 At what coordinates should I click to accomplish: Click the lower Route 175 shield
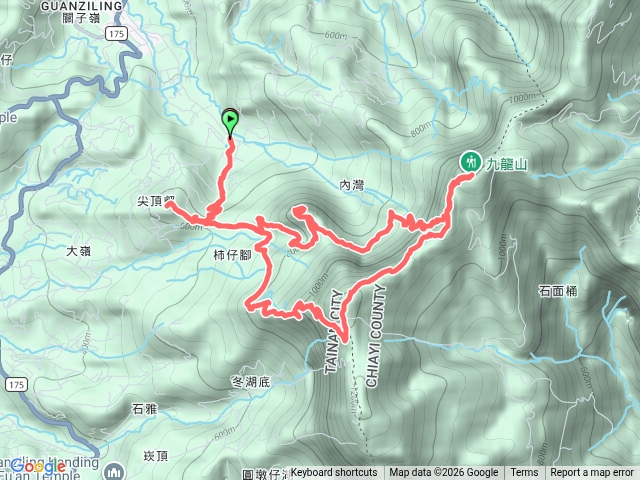pos(16,384)
